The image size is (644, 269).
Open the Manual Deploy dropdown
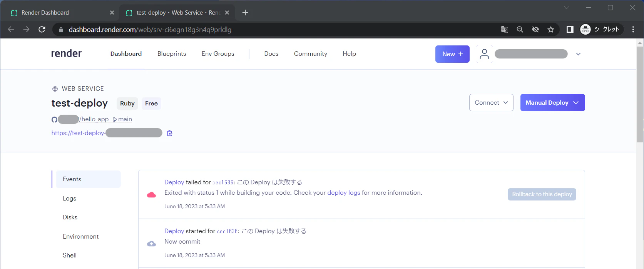[552, 103]
